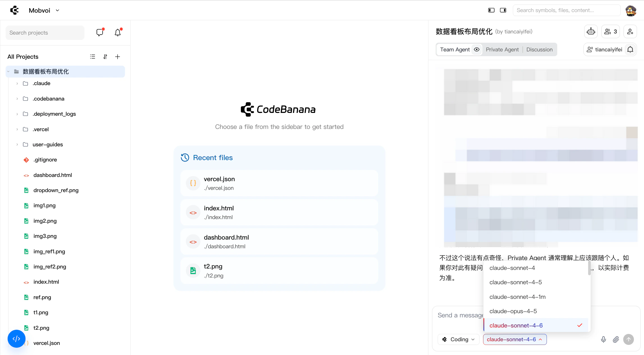View the 3 project collaborators
644x355 pixels.
pyautogui.click(x=610, y=31)
